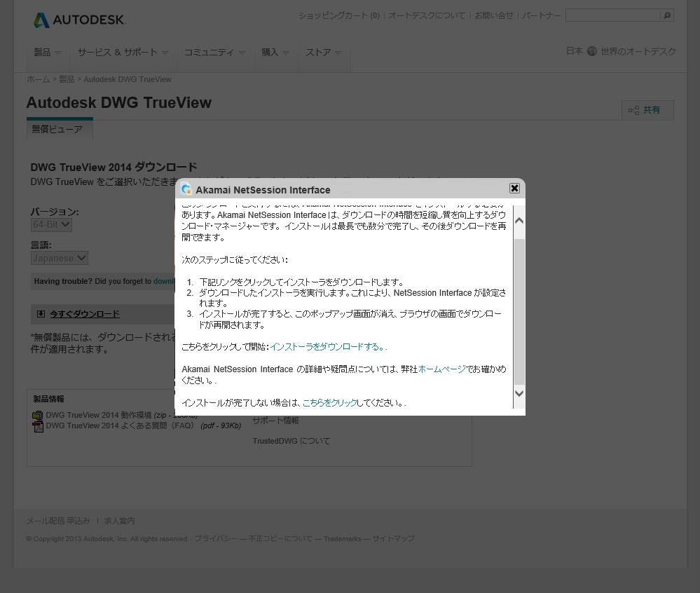
Task: Open DWG TrueView 2014 よくある質問 (FAQ) link
Action: pyautogui.click(x=120, y=426)
